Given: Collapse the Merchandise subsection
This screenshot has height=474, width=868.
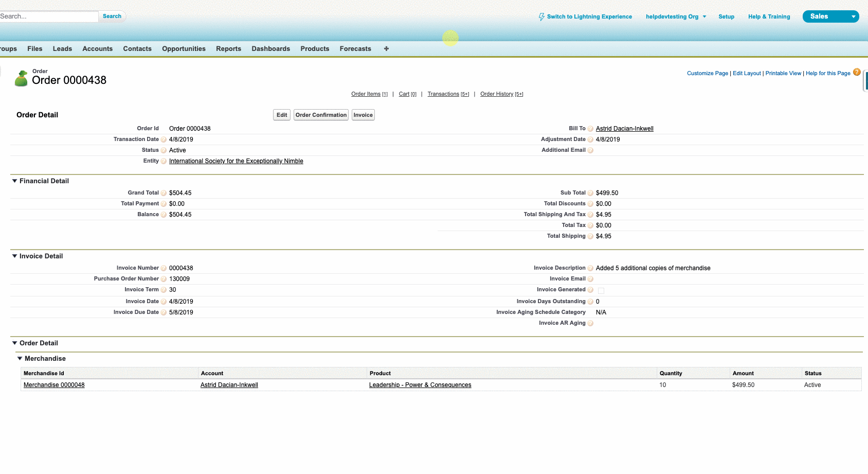Looking at the screenshot, I should 20,359.
